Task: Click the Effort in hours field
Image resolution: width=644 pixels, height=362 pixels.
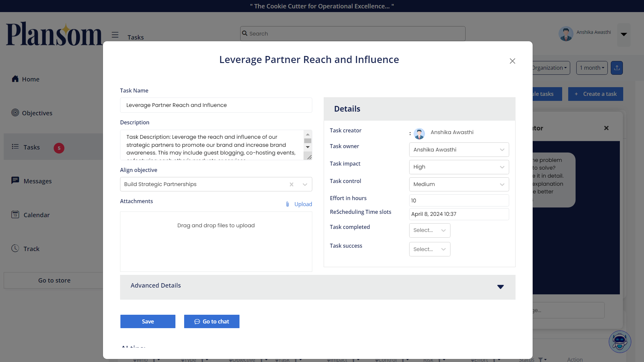Action: (x=459, y=200)
